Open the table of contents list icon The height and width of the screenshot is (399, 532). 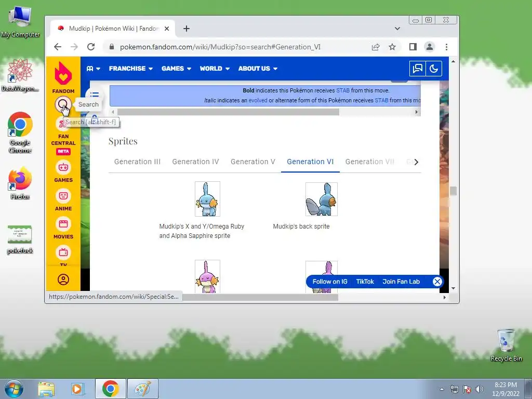coord(95,95)
